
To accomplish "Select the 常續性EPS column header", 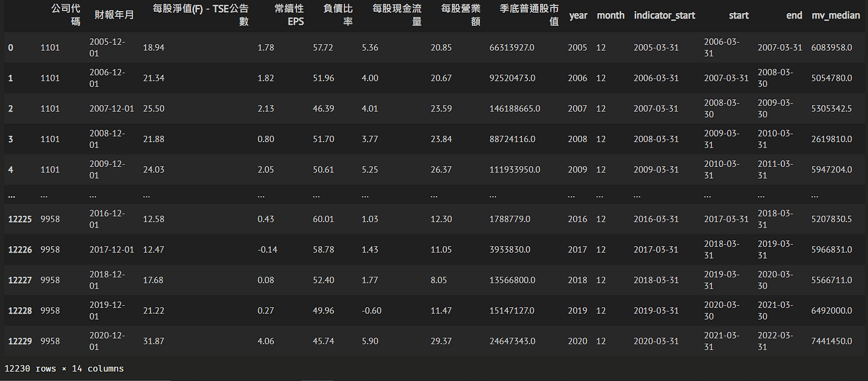I will pyautogui.click(x=289, y=15).
